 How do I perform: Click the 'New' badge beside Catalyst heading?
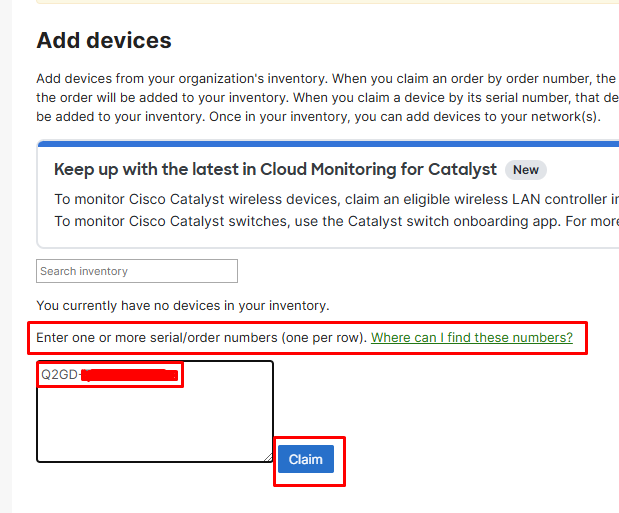525,170
